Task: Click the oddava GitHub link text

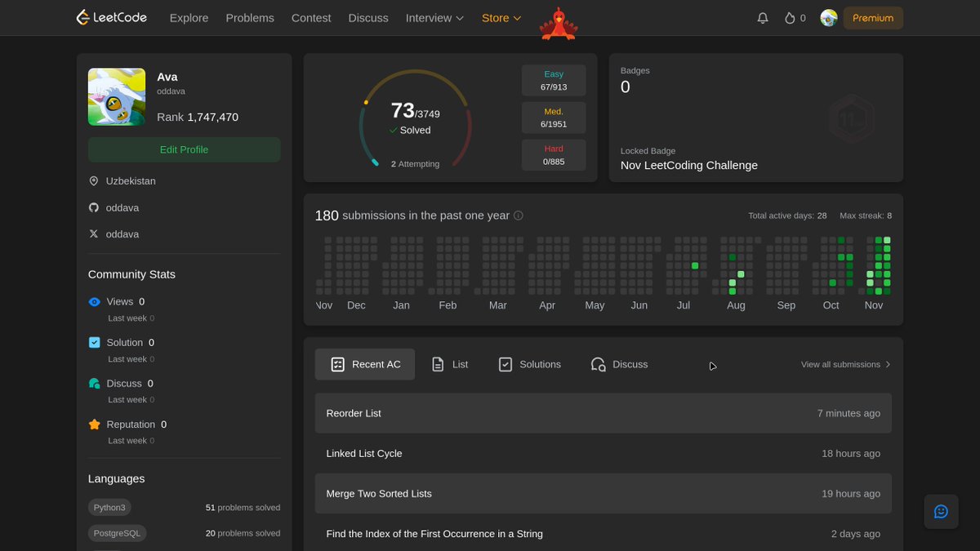Action: [122, 208]
